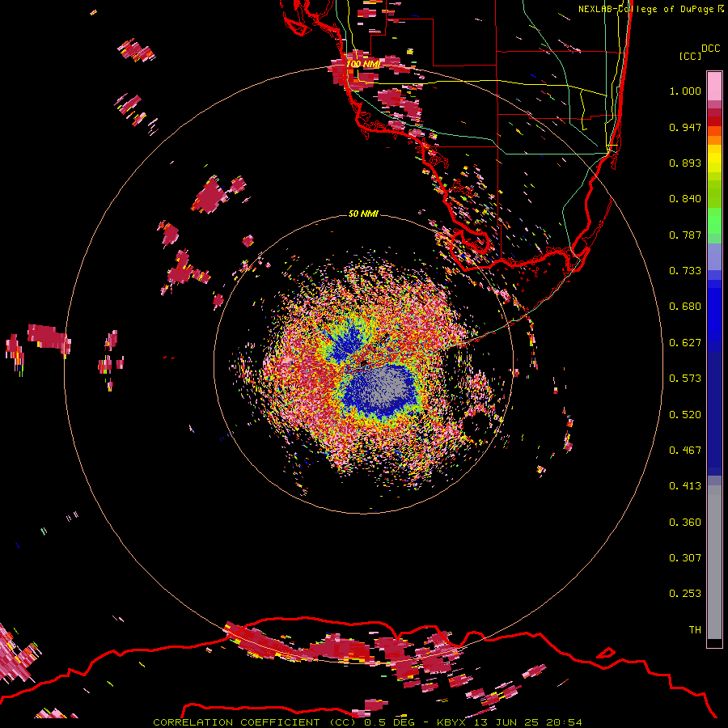Click the 50 NMI range ring label
The width and height of the screenshot is (728, 728).
click(363, 214)
